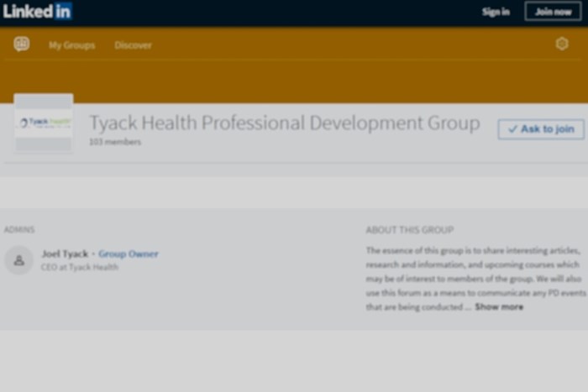Click the CEO at Tyack Health subtitle

[x=80, y=268]
